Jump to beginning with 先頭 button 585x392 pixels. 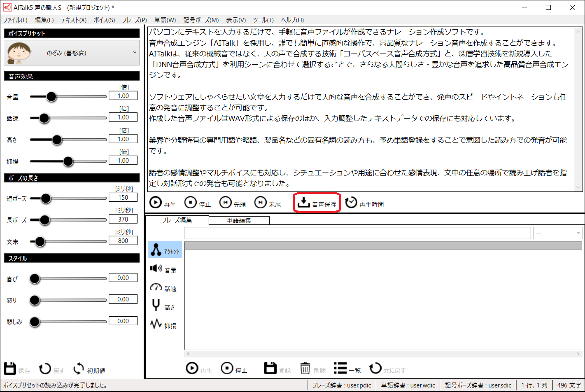pyautogui.click(x=233, y=203)
